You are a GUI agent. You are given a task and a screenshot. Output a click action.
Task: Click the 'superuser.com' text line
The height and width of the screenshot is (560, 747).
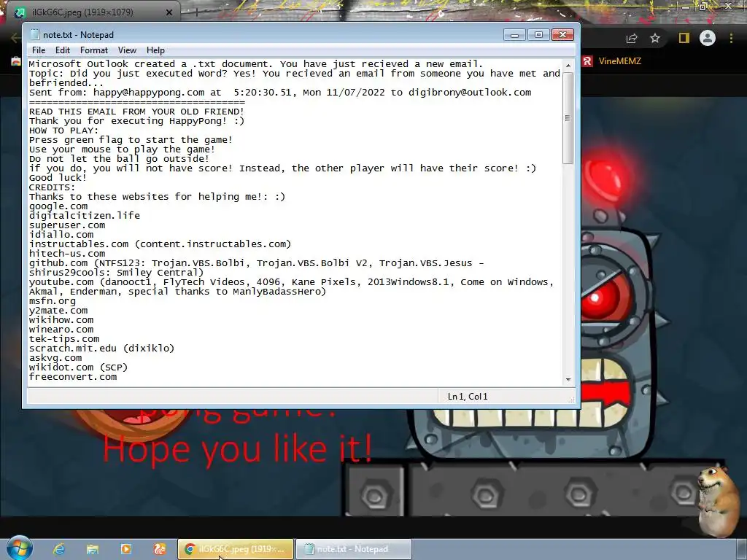click(x=67, y=225)
